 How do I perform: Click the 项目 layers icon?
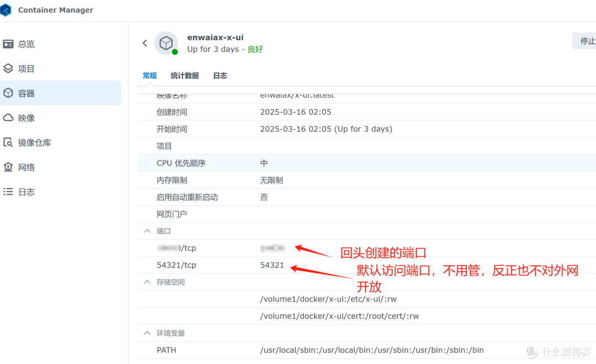(8, 68)
